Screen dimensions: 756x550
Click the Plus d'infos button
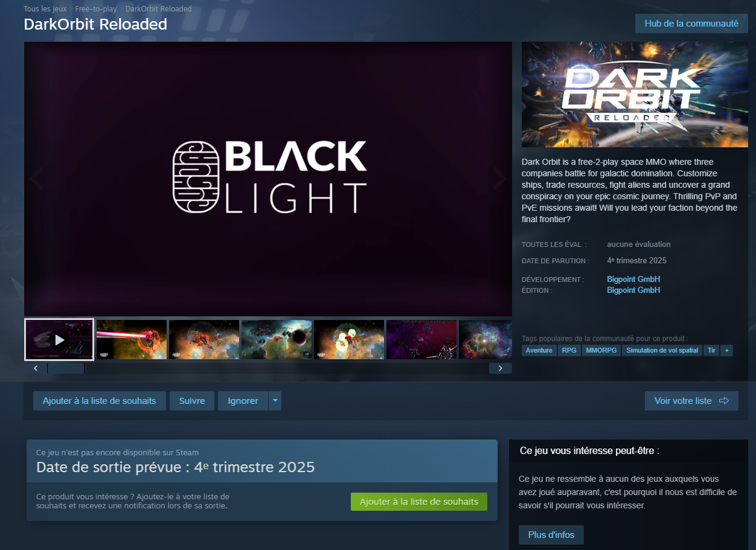(551, 535)
